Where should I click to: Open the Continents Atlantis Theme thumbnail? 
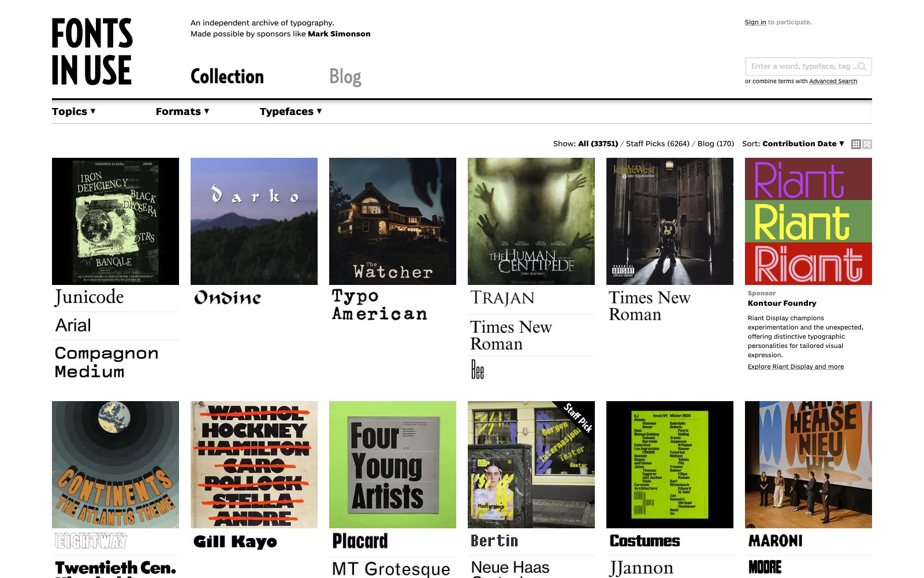115,465
